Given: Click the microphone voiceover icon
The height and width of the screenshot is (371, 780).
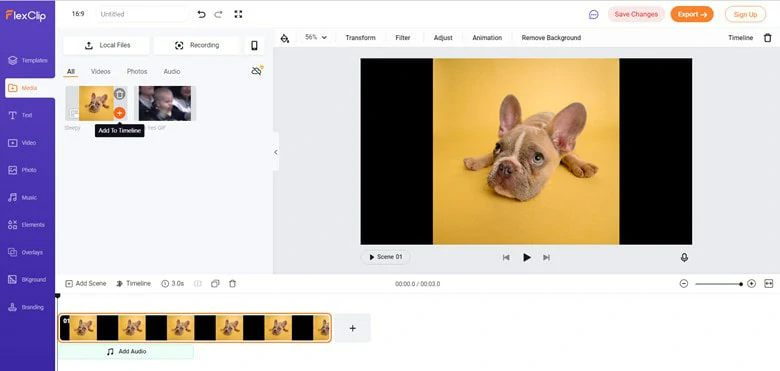Looking at the screenshot, I should click(684, 257).
